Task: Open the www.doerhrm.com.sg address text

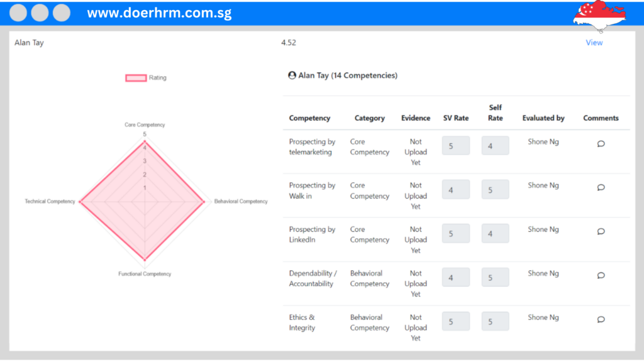Action: click(x=159, y=13)
